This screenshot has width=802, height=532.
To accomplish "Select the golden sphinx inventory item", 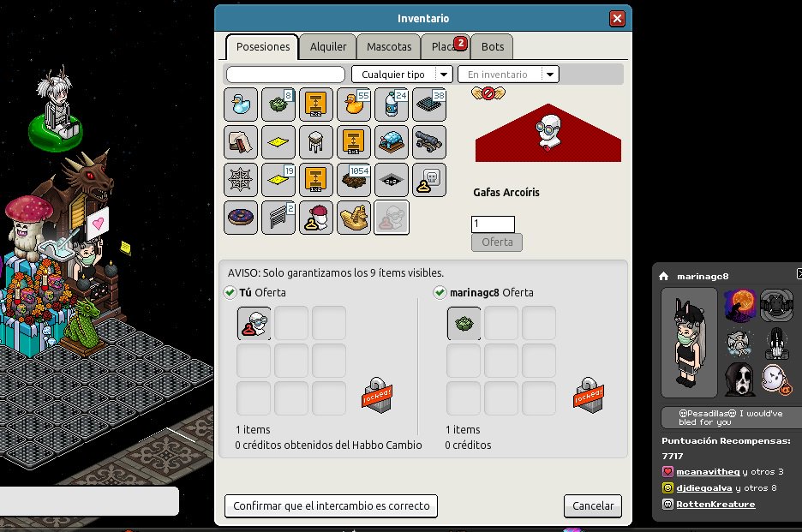I will click(x=353, y=218).
